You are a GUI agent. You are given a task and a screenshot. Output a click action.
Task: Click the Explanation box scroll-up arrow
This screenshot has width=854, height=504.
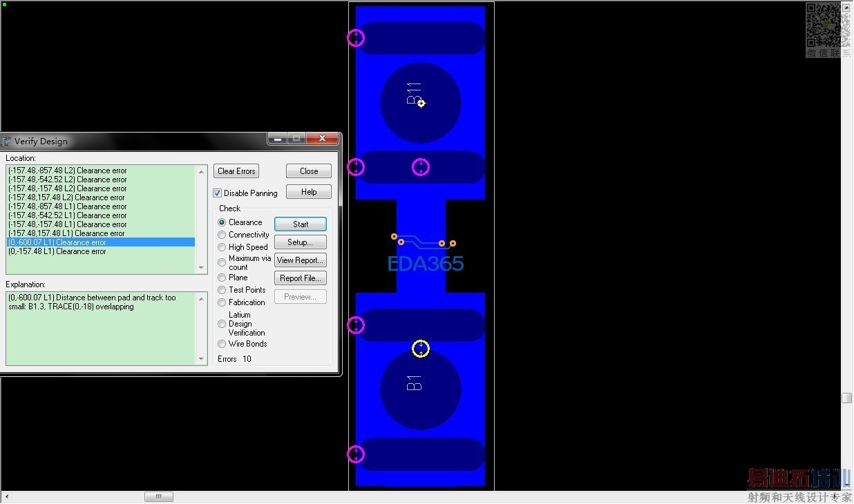pos(202,298)
